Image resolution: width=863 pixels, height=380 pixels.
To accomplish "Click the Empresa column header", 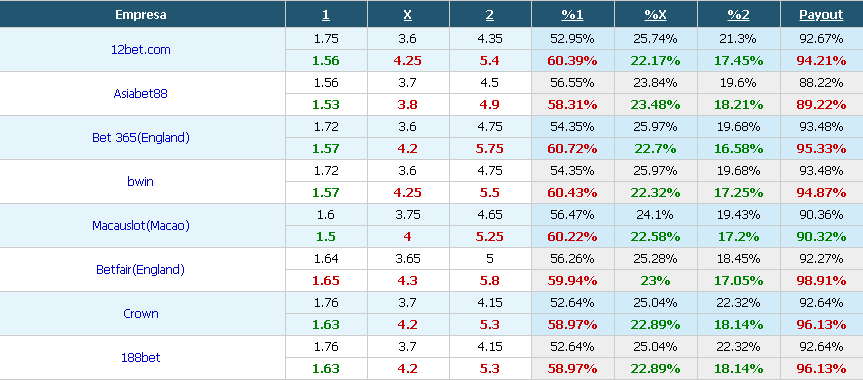I will [141, 15].
